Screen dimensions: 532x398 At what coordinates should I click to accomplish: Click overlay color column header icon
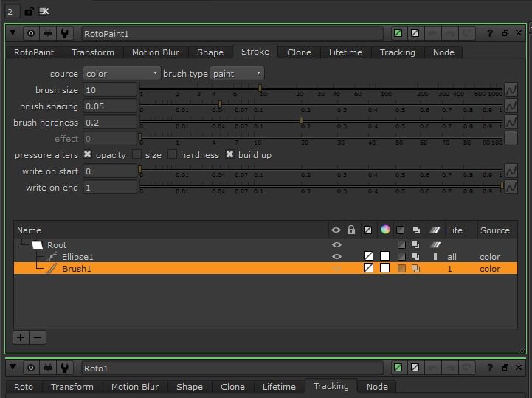[367, 230]
